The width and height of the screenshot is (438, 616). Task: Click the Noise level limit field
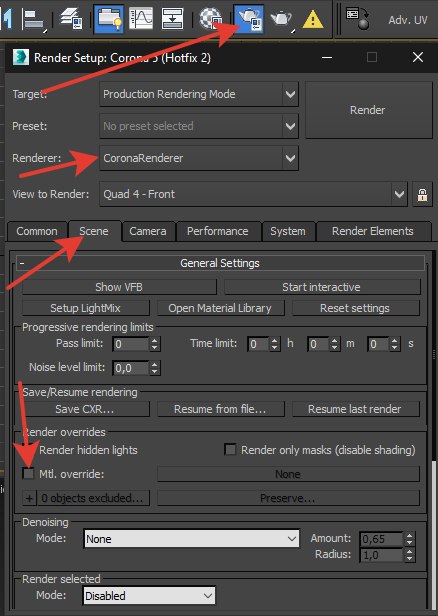click(x=131, y=368)
